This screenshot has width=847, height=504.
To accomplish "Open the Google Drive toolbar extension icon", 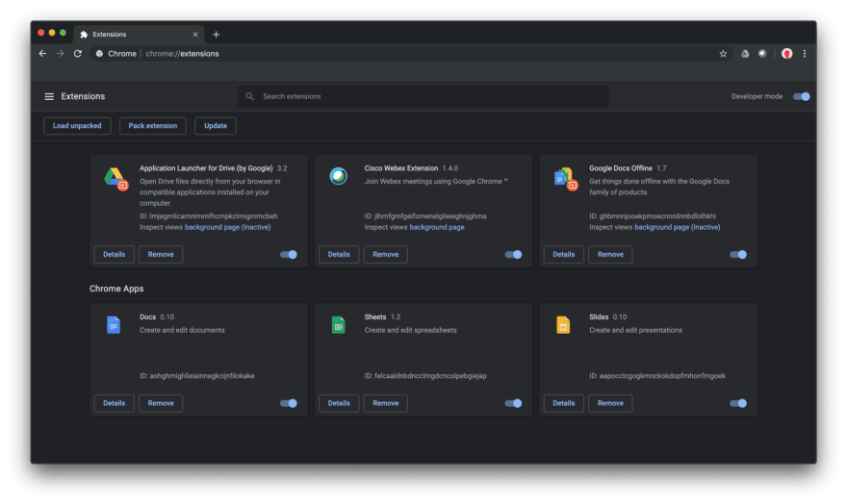I will (x=745, y=54).
